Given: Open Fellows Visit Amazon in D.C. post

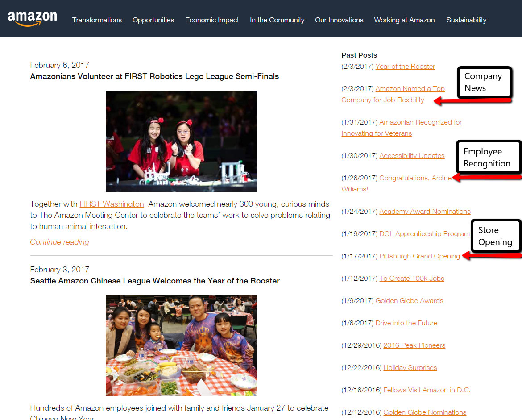Looking at the screenshot, I should point(427,390).
